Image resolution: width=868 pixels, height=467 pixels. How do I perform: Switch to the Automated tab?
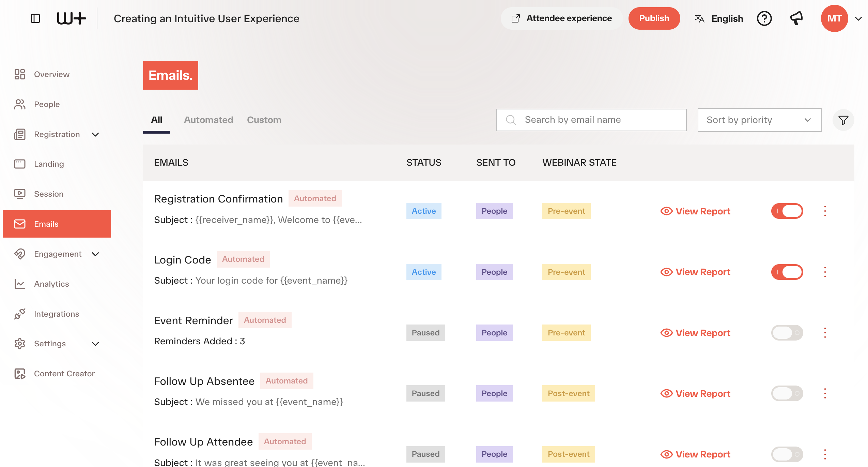tap(208, 120)
